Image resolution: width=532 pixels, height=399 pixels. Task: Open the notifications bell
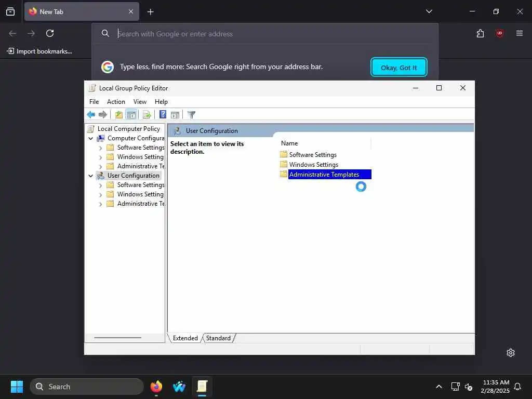[517, 387]
